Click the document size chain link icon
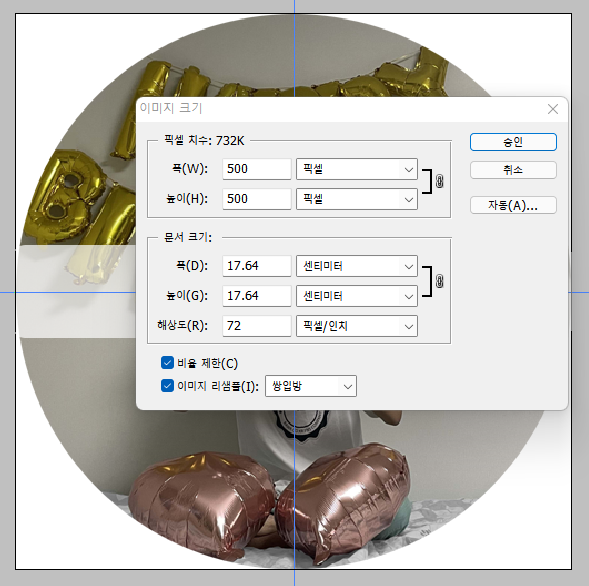 439,281
